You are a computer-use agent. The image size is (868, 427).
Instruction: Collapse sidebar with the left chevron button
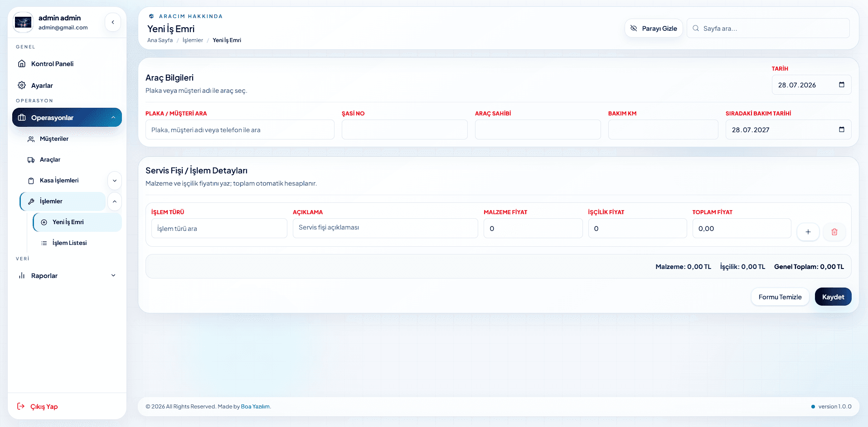113,22
